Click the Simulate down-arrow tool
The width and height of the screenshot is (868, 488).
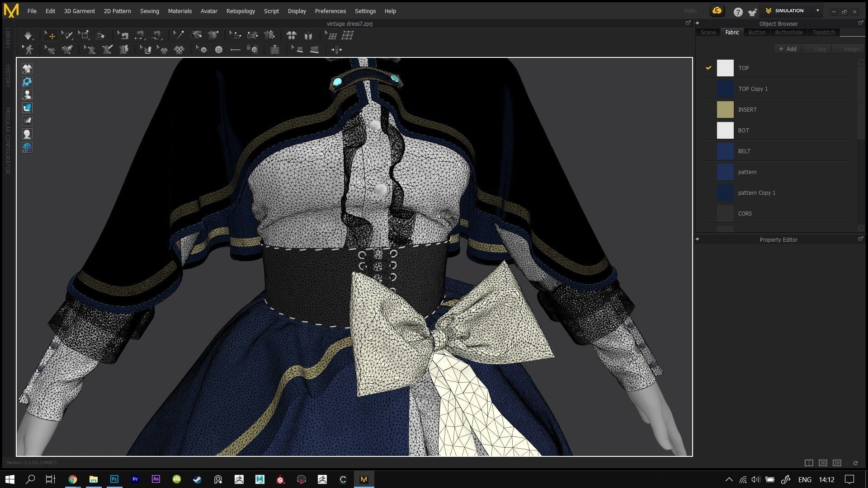coord(28,35)
